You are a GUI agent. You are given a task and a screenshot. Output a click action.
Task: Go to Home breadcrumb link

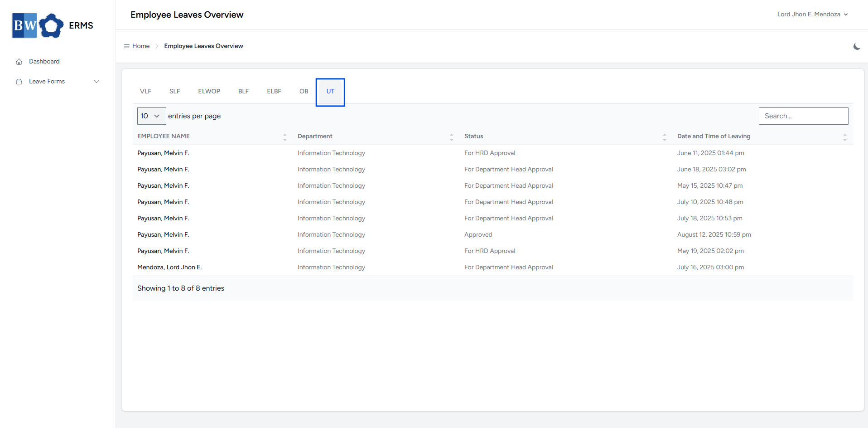point(141,46)
